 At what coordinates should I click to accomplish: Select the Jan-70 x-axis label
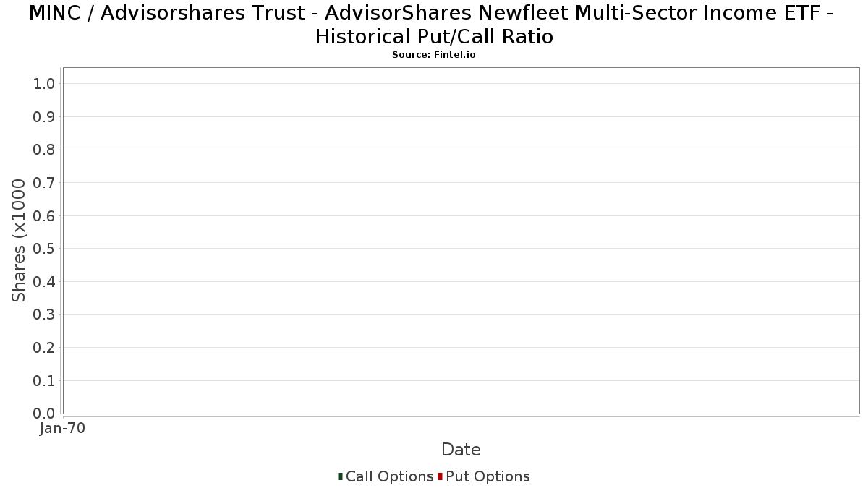(x=62, y=428)
